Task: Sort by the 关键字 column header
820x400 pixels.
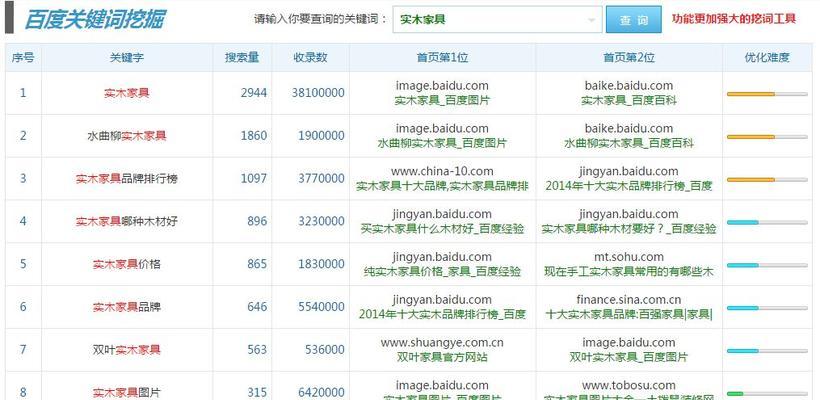Action: 127,58
